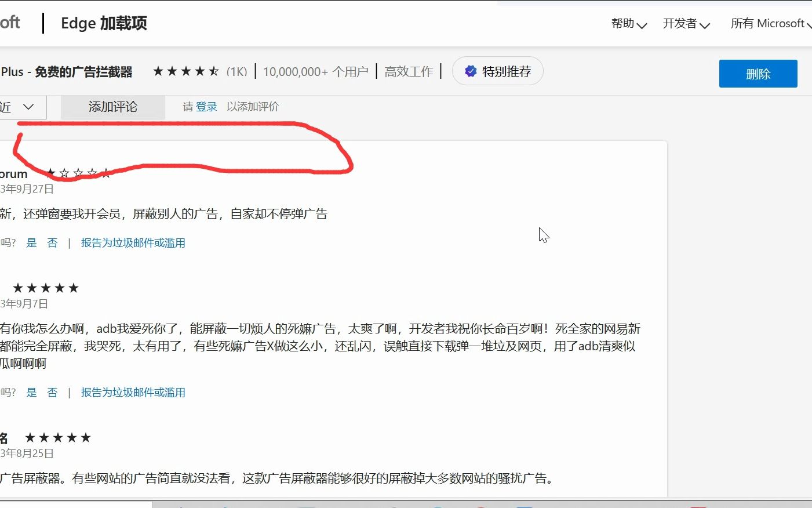Click the review text about 屏蔽别人的广告
812x508 pixels.
pos(163,214)
